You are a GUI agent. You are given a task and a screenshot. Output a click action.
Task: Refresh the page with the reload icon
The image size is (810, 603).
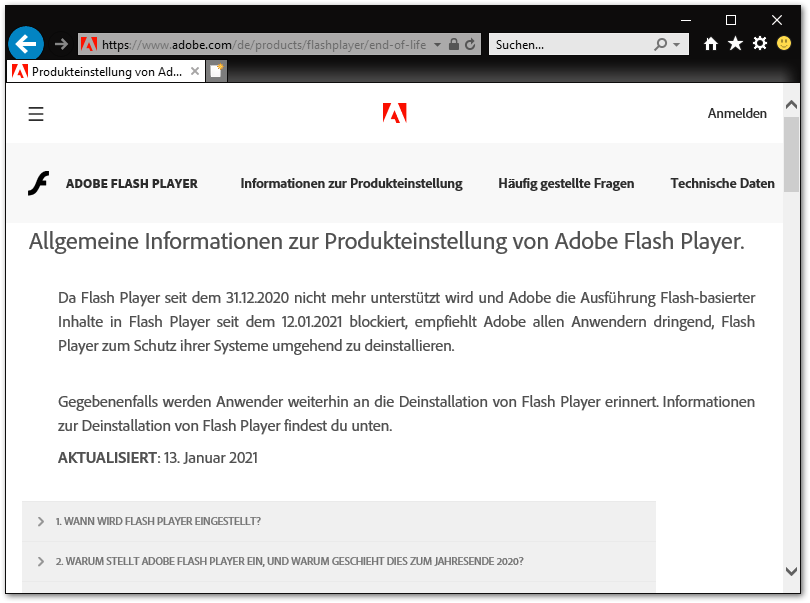(x=471, y=44)
